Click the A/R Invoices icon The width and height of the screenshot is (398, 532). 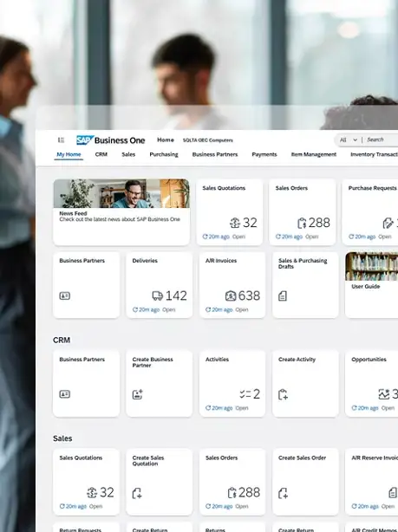(231, 295)
